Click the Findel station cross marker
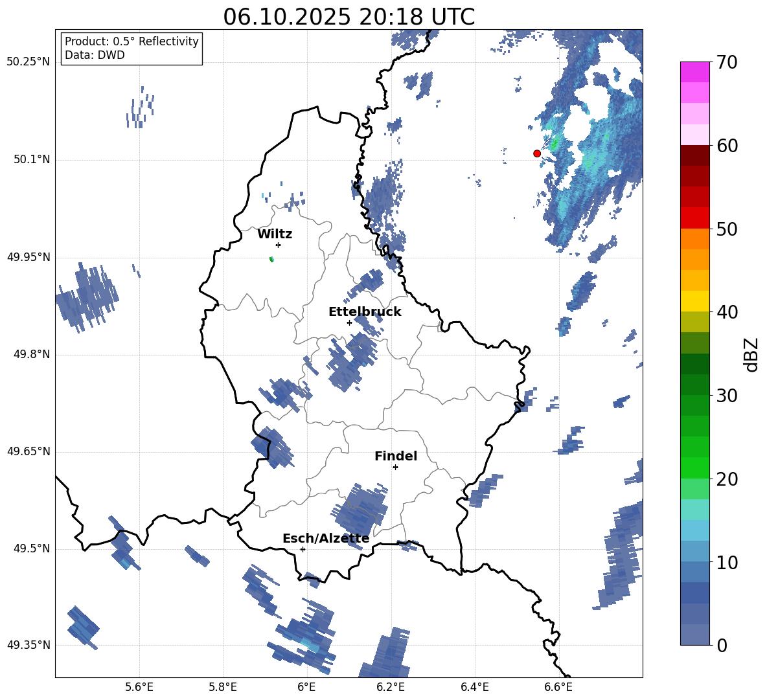Screen dimensions: 767x700 point(395,468)
